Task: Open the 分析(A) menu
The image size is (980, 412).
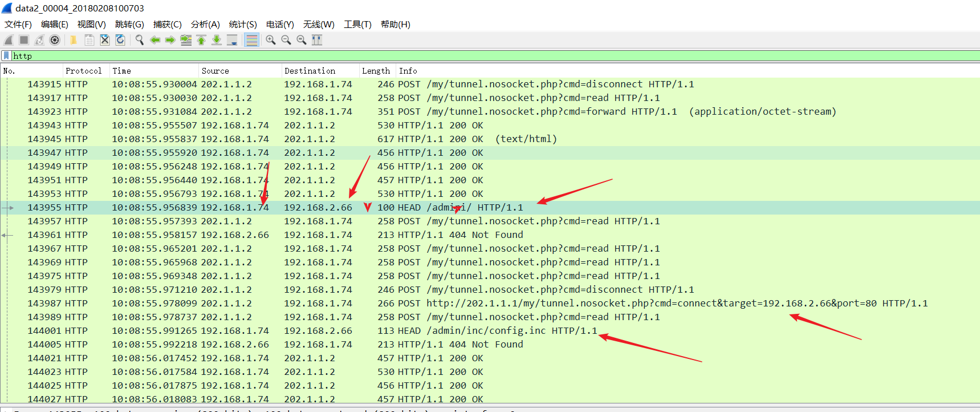Action: (x=205, y=24)
